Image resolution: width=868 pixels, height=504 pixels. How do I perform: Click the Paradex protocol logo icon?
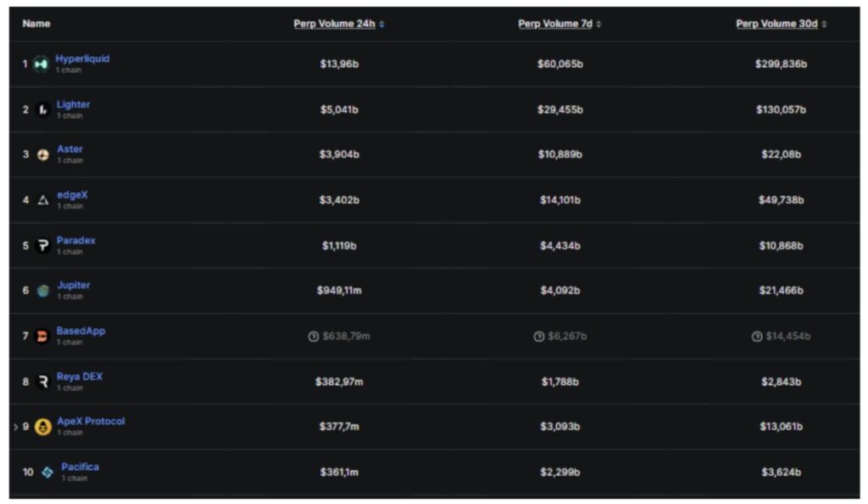tap(42, 246)
